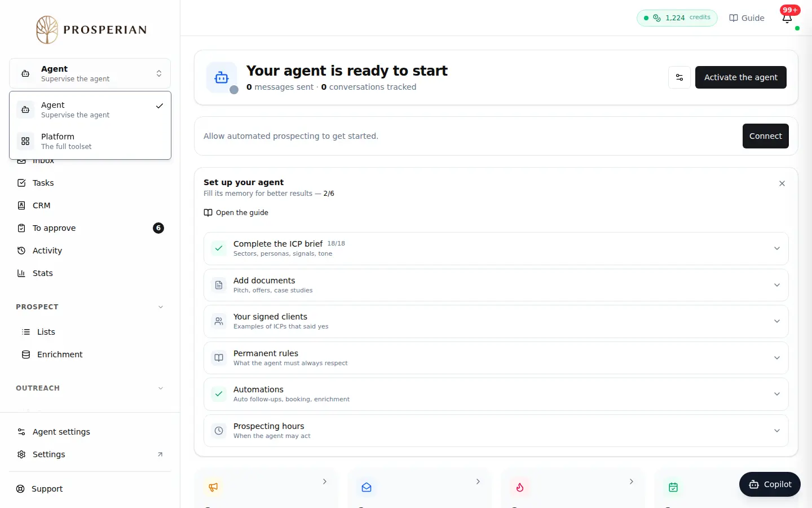Click the megaphone card icon
The width and height of the screenshot is (812, 508).
tap(213, 487)
